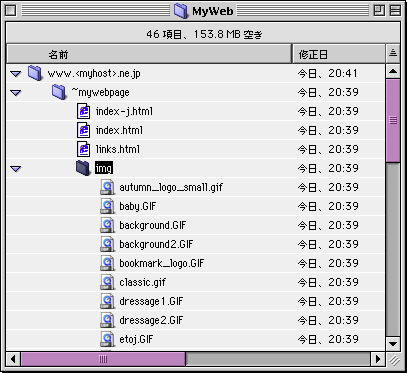Image resolution: width=407 pixels, height=373 pixels.
Task: Click the date of baby.GIF row
Action: [327, 206]
